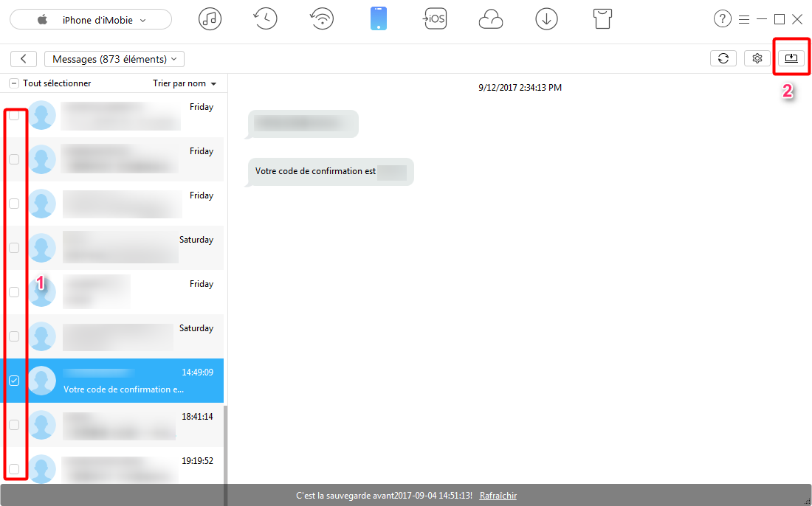This screenshot has width=812, height=506.
Task: Select the Votre code de confirmation e... row
Action: [x=112, y=381]
